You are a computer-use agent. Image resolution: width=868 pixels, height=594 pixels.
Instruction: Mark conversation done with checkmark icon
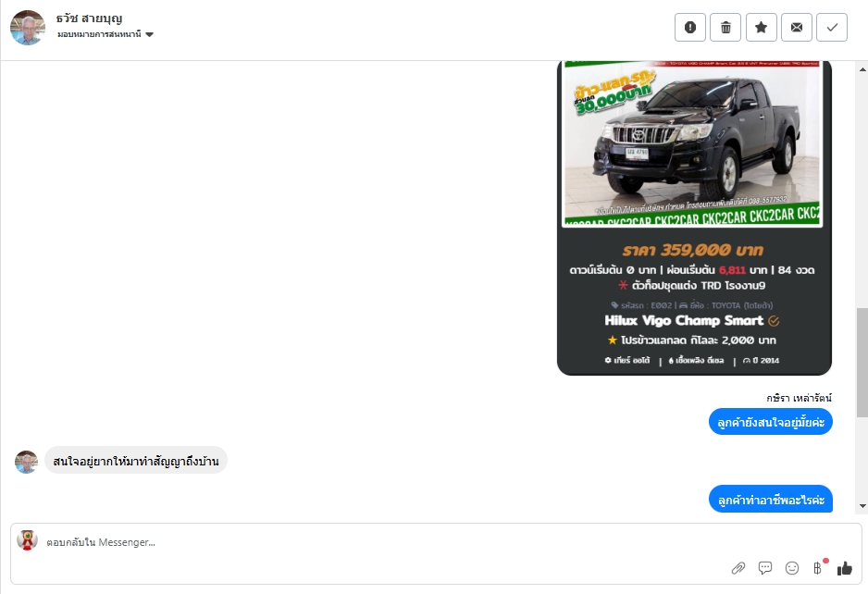[832, 27]
